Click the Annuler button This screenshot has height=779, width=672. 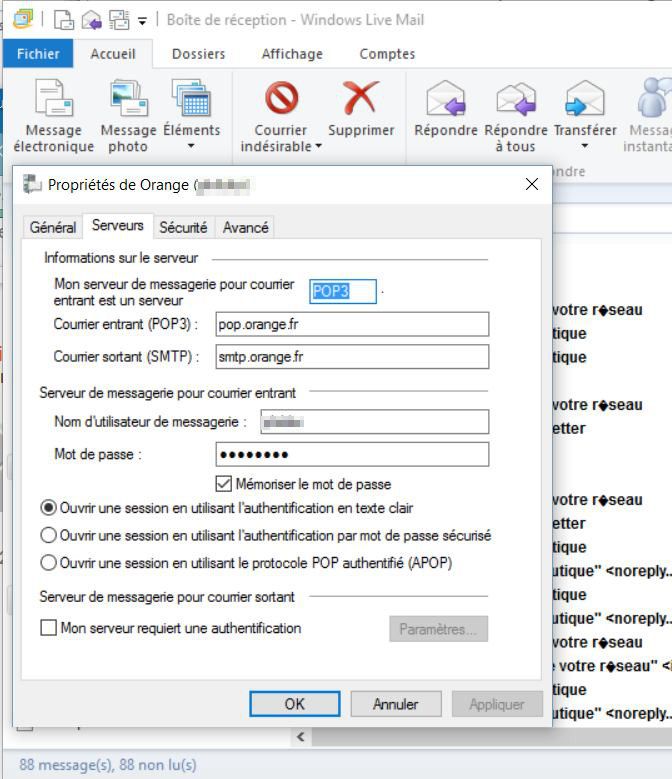click(396, 704)
